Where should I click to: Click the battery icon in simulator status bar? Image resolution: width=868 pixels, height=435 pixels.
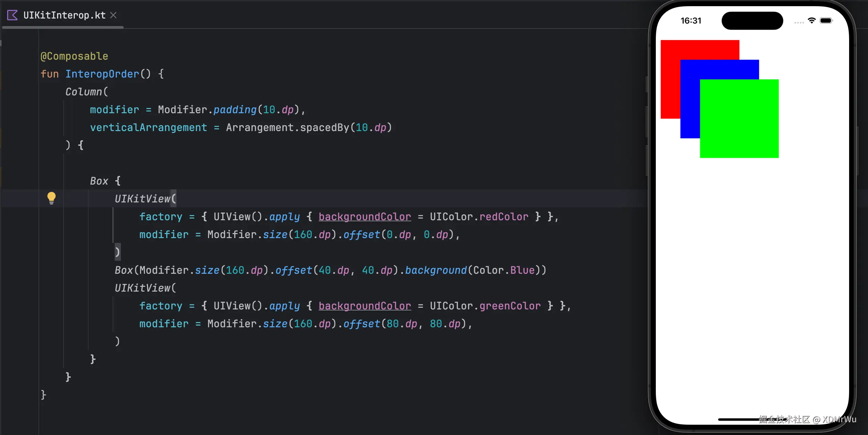[826, 21]
